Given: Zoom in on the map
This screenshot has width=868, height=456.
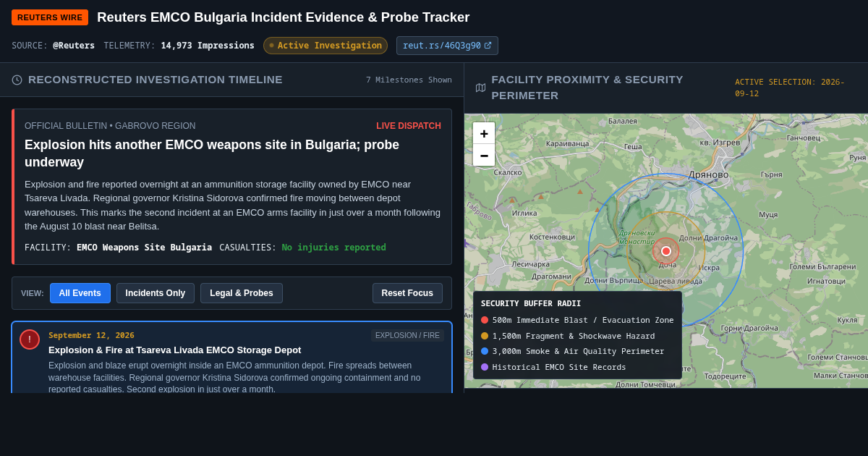Looking at the screenshot, I should coord(484,133).
